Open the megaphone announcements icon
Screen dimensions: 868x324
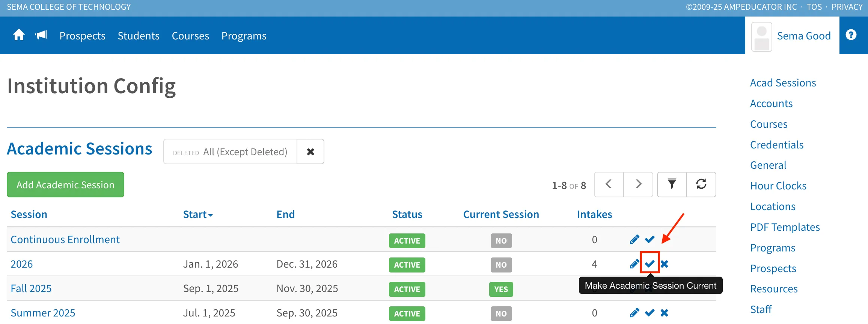[41, 35]
